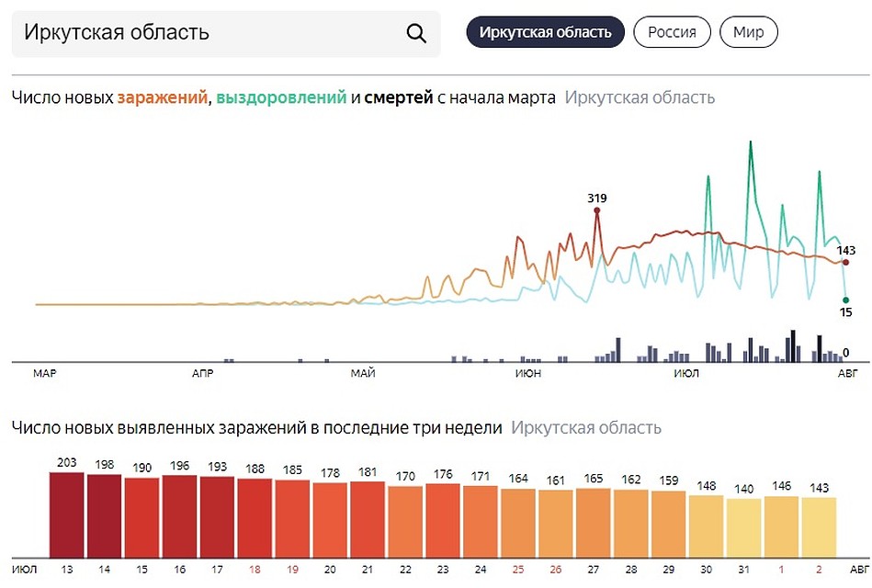
Task: Select the bar showing 203 for July 13
Action: point(65,514)
